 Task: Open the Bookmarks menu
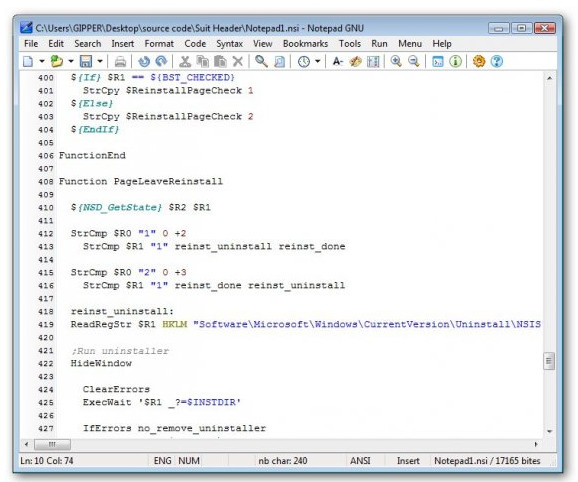tap(305, 43)
